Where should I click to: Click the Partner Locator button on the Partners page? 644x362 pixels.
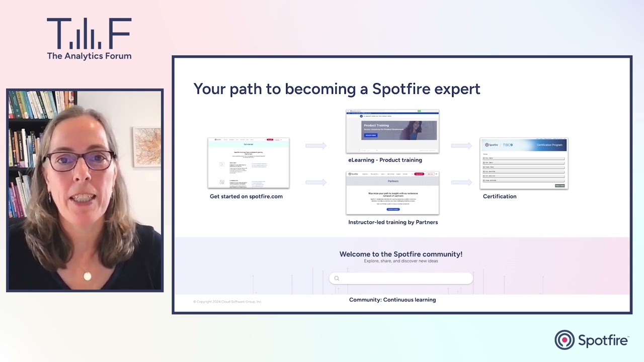pos(393,209)
